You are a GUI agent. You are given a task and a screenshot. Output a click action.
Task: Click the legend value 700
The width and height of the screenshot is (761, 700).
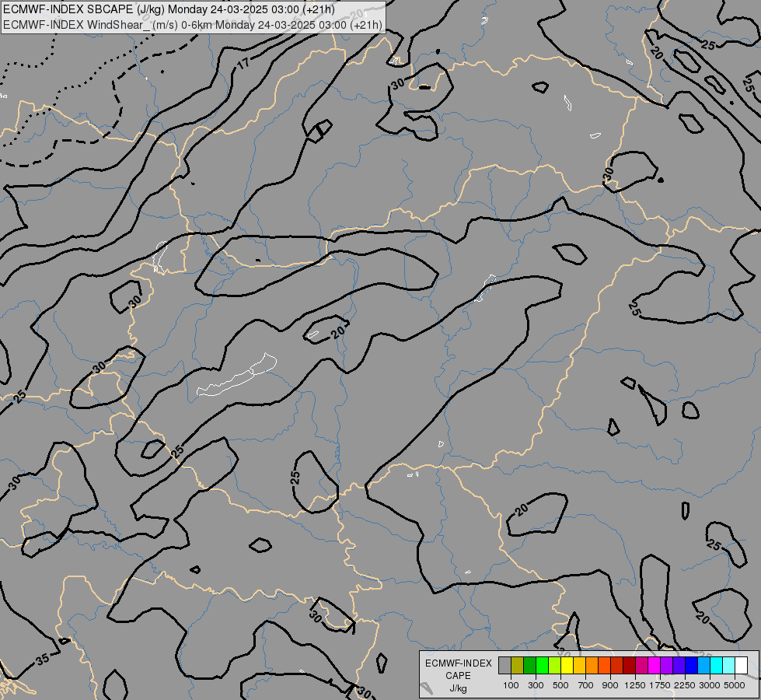click(x=586, y=685)
